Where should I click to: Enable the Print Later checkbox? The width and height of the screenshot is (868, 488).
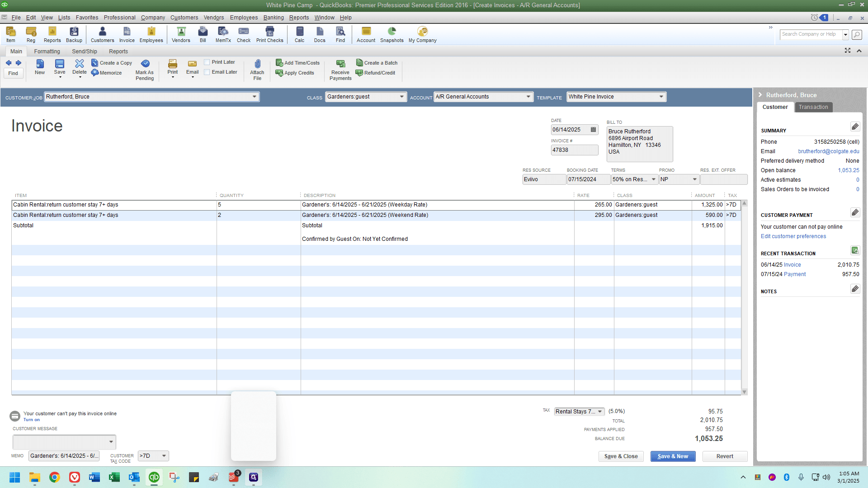tap(207, 62)
